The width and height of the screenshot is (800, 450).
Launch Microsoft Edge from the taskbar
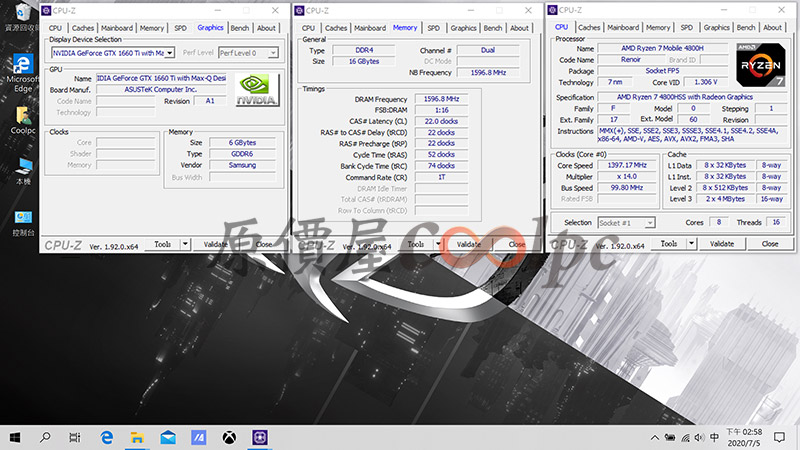[x=106, y=437]
